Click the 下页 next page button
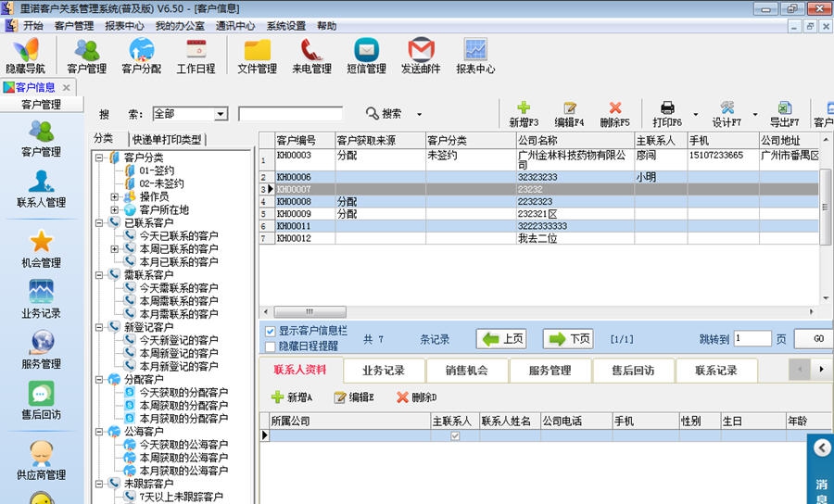The image size is (834, 504). coord(568,339)
